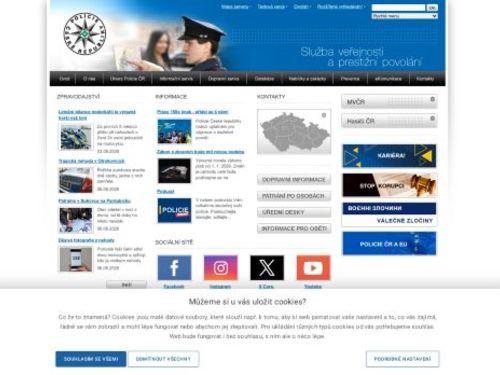The image size is (500, 375).
Task: Open the Kariéra banner
Action: [x=389, y=156]
